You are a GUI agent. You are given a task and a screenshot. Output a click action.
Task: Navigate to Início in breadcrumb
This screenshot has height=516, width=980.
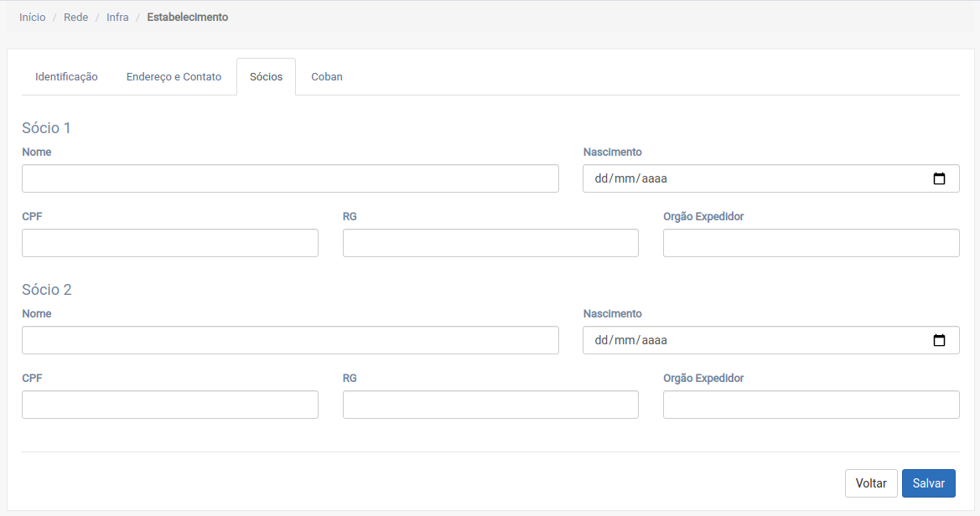pos(33,17)
